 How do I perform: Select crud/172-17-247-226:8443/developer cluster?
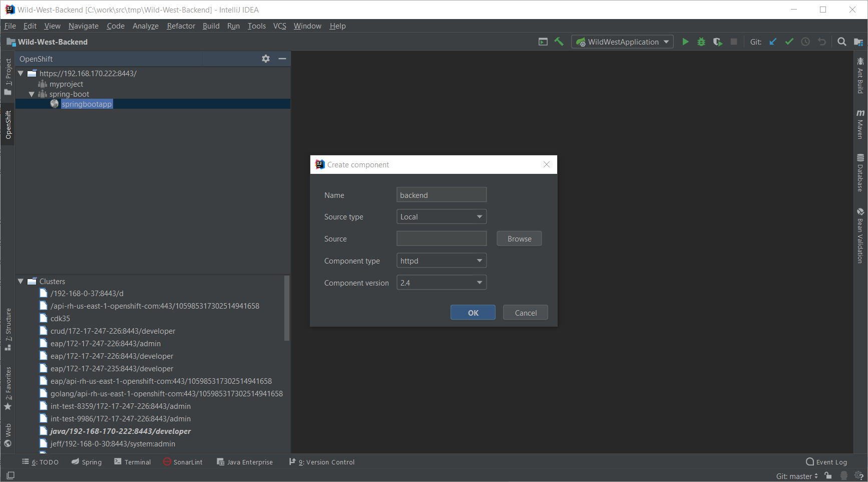pos(113,331)
